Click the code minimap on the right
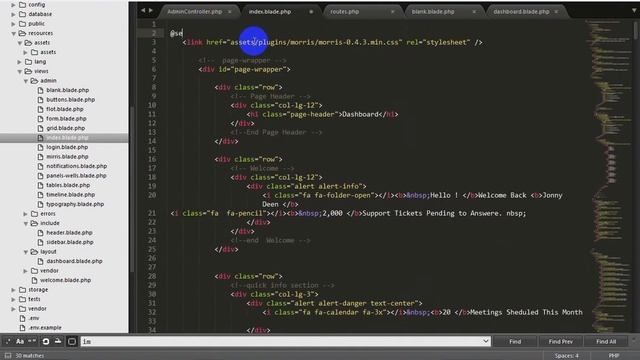The image size is (640, 360). 610,176
